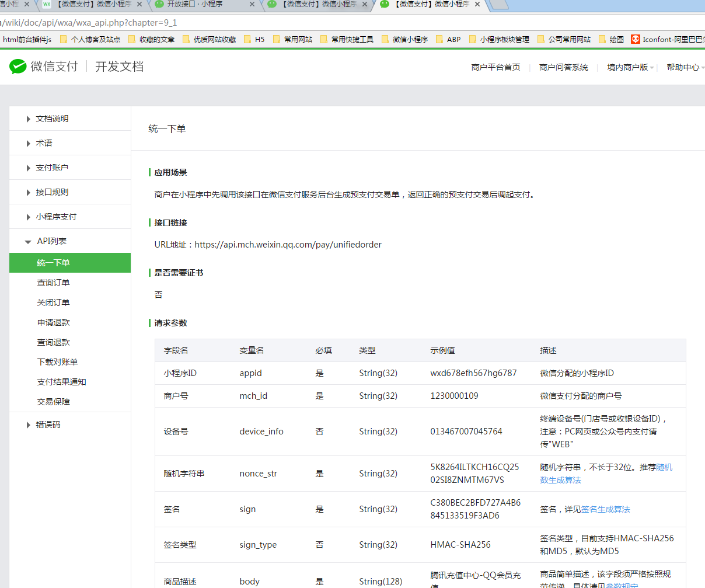
Task: Expand the 支付账户 section
Action: (70, 168)
